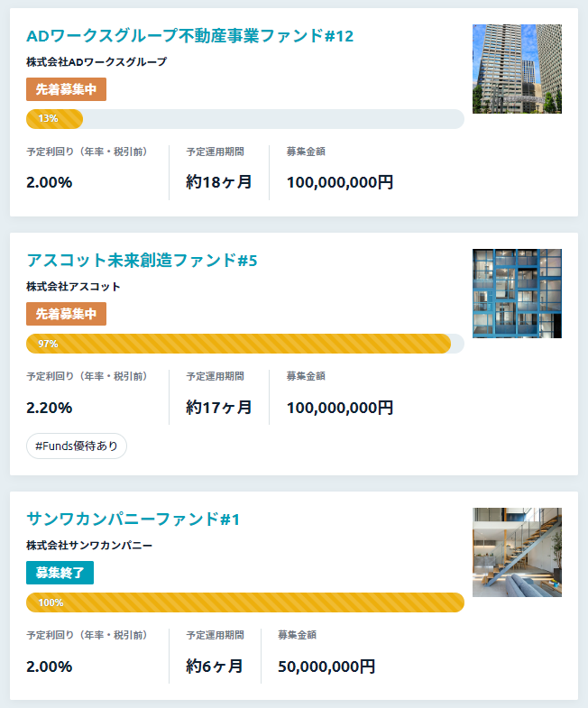The width and height of the screenshot is (588, 708).
Task: Click the staircase interior thumbnail
Action: point(517,552)
